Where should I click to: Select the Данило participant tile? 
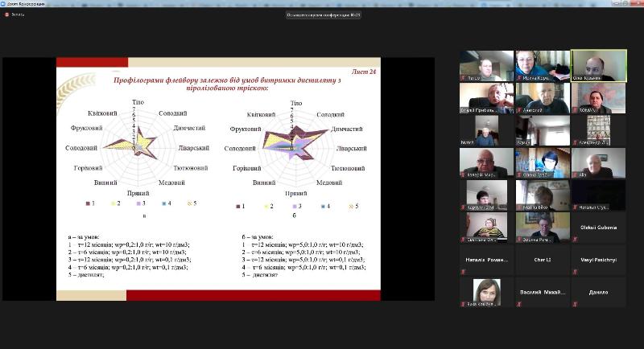[x=598, y=293]
